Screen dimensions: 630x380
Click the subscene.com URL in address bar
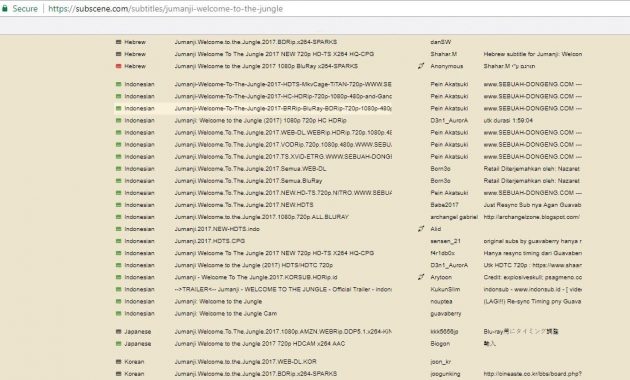165,8
